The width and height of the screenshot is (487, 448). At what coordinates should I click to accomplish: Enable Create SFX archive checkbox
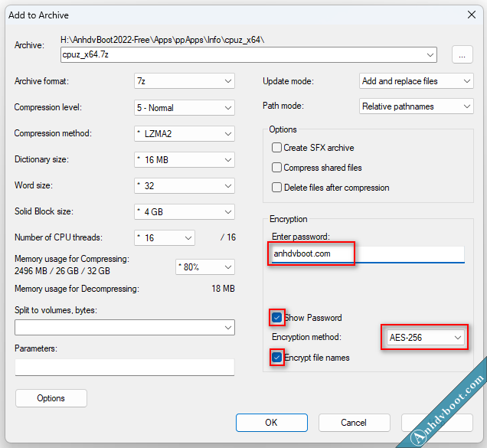pyautogui.click(x=277, y=148)
